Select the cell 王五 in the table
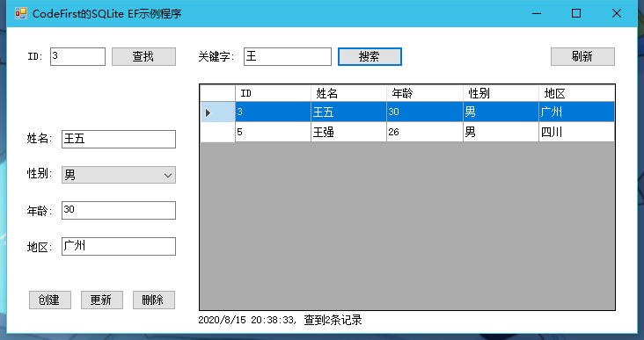Image resolution: width=644 pixels, height=340 pixels. pos(348,112)
